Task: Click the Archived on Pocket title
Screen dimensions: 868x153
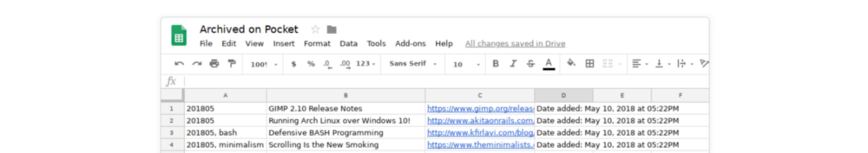Action: pyautogui.click(x=249, y=30)
